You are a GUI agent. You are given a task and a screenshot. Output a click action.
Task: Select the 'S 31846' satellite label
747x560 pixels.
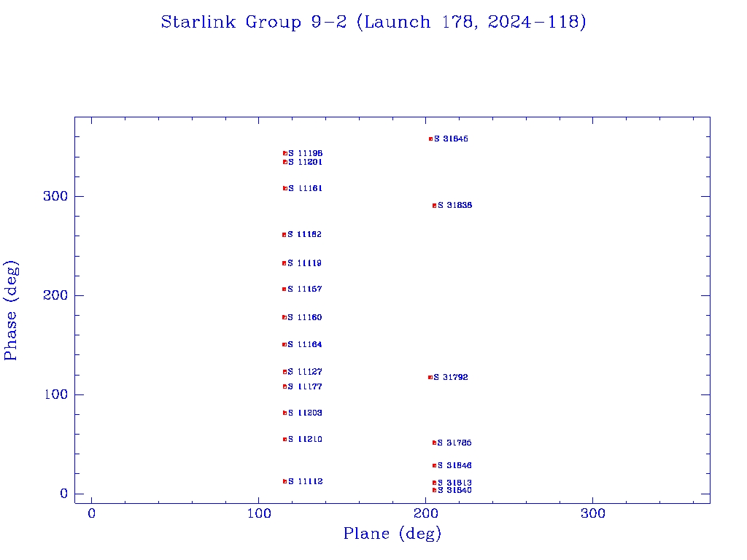tap(454, 466)
